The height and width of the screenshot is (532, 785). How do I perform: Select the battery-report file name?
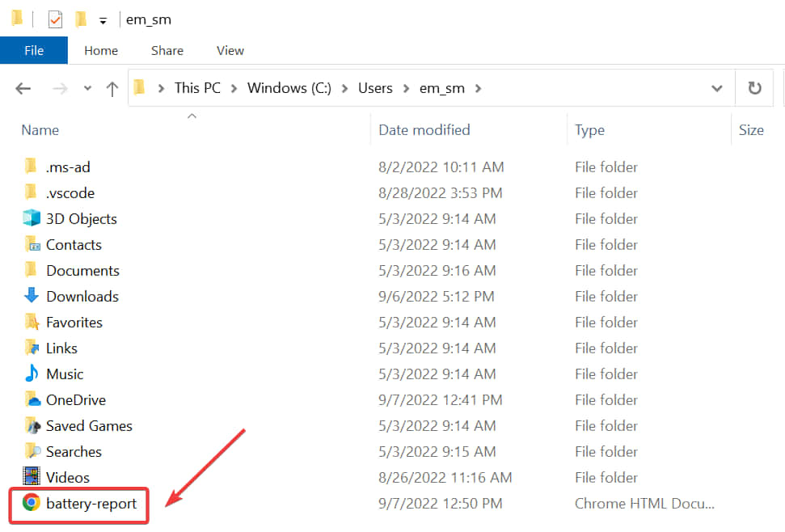click(91, 504)
